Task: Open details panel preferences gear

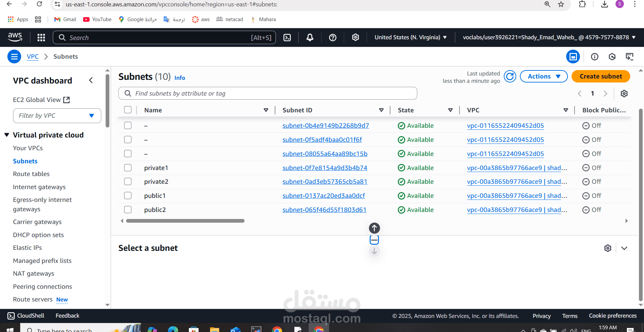Action: [608, 248]
